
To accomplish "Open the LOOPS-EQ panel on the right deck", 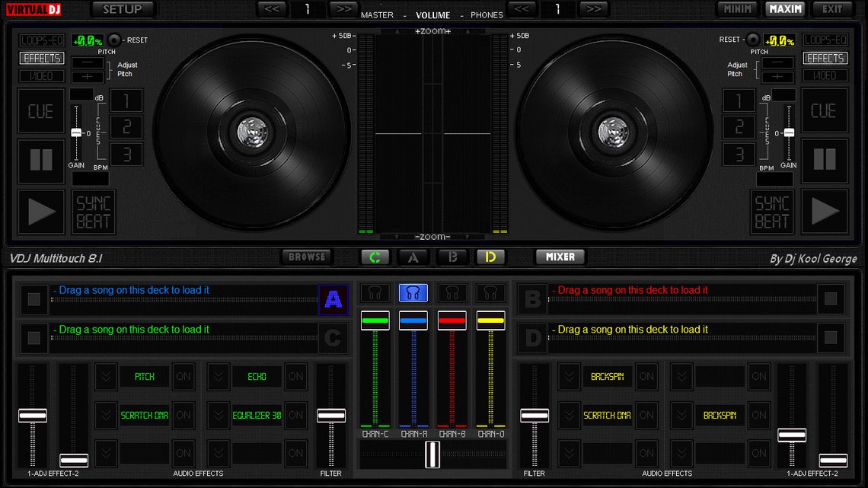I will tap(826, 40).
